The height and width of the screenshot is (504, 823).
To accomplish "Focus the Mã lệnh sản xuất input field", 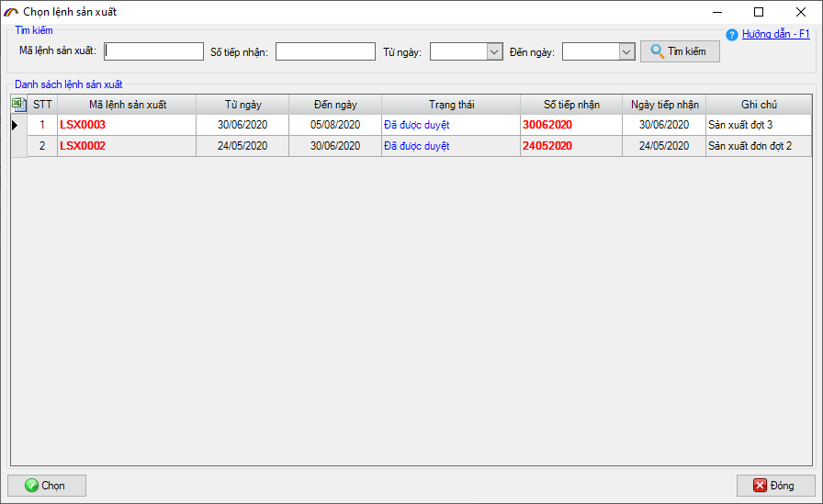I will pyautogui.click(x=153, y=51).
